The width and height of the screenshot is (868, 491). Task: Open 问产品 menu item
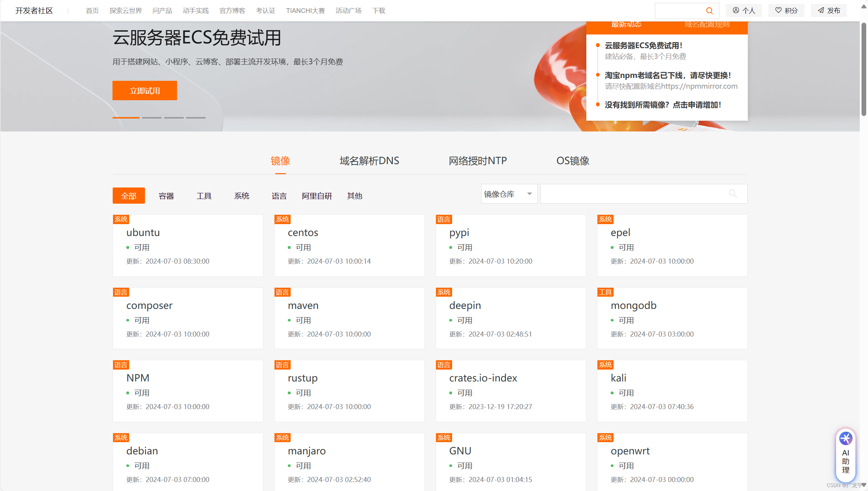tap(162, 11)
